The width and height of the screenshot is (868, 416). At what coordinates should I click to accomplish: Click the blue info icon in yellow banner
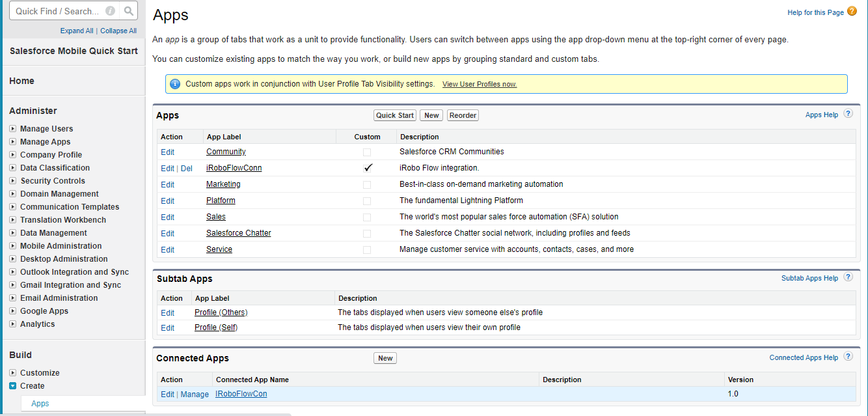(175, 84)
